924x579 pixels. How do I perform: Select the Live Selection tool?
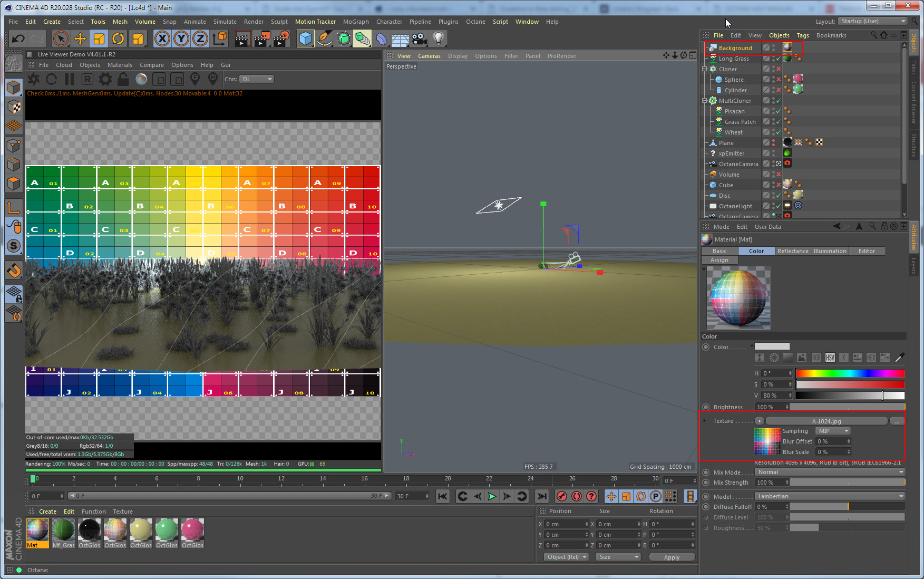[x=61, y=38]
